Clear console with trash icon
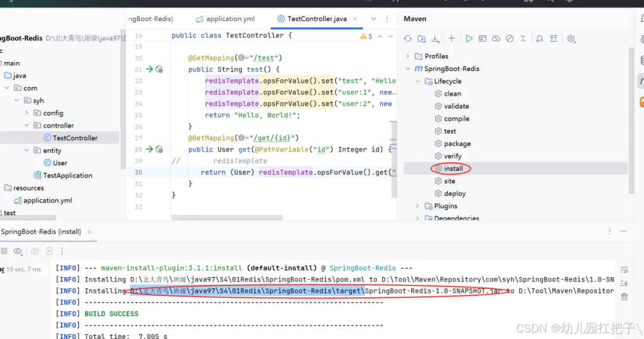The width and height of the screenshot is (644, 339). coord(624,297)
